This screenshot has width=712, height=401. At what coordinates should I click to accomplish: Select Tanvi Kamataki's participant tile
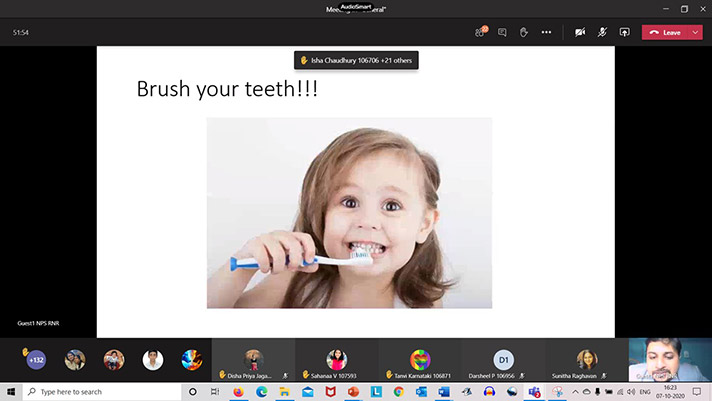421,360
